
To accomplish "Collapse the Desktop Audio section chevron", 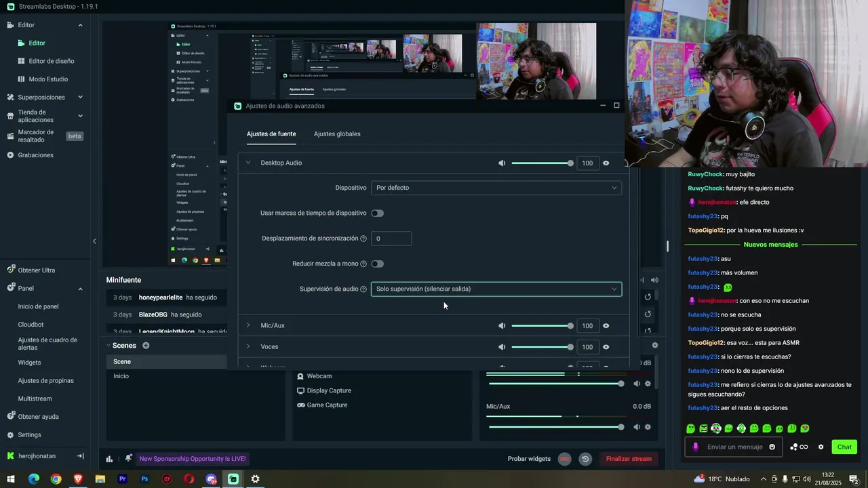I will [x=248, y=163].
